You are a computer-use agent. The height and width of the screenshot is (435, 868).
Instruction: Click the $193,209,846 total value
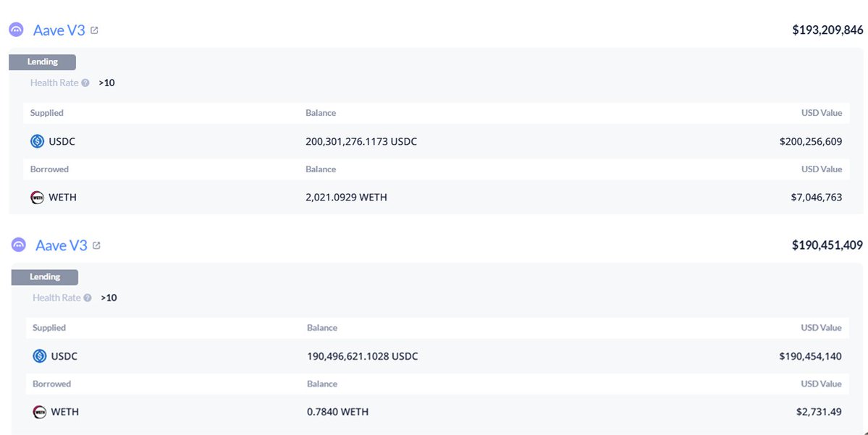click(827, 30)
